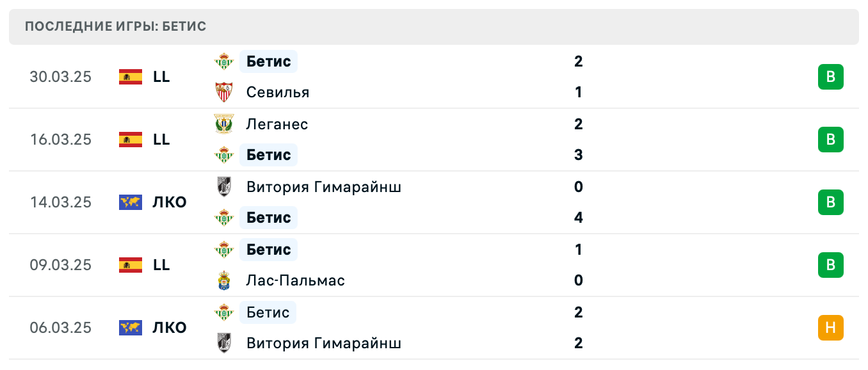Click the score 4 in the Витория match
Viewport: 868px width, 370px height.
(x=579, y=218)
